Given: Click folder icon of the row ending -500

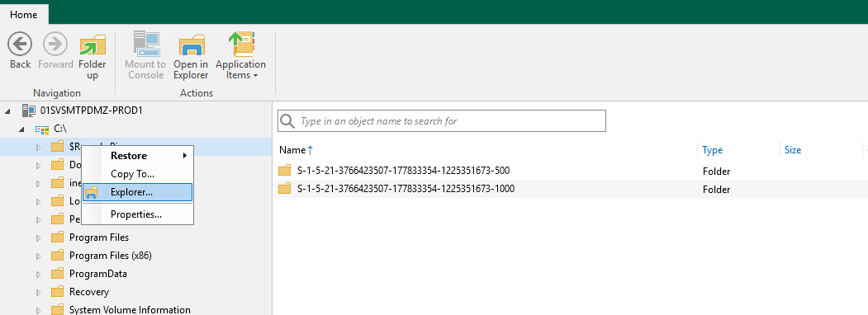Looking at the screenshot, I should [x=285, y=170].
